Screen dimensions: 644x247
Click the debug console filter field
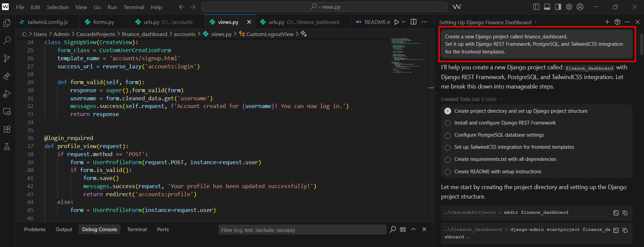[302, 230]
